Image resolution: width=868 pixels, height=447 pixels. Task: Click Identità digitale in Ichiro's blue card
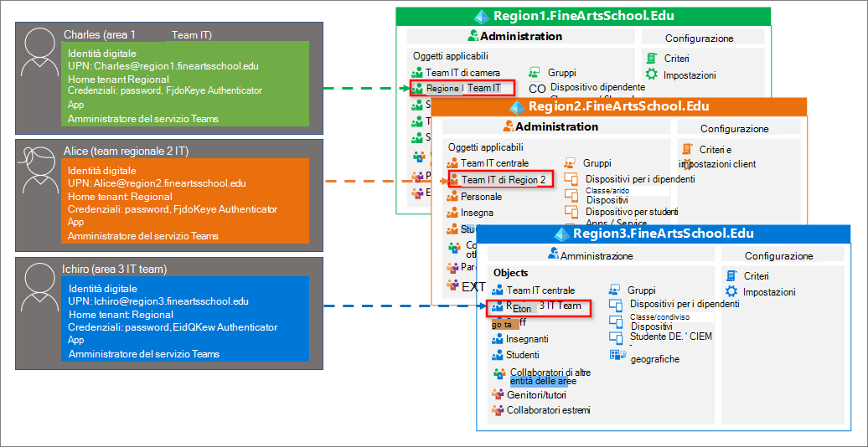[103, 288]
